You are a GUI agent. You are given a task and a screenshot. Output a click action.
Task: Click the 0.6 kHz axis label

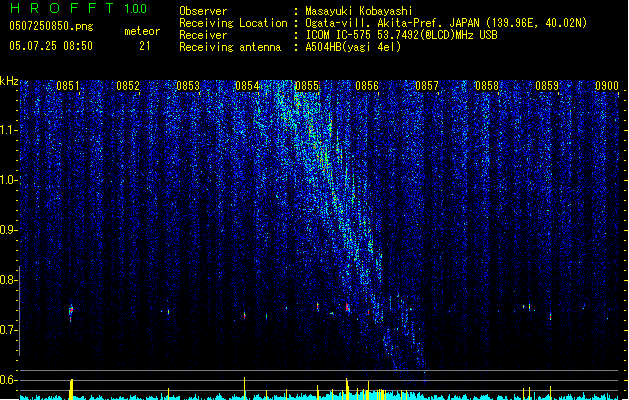8,380
